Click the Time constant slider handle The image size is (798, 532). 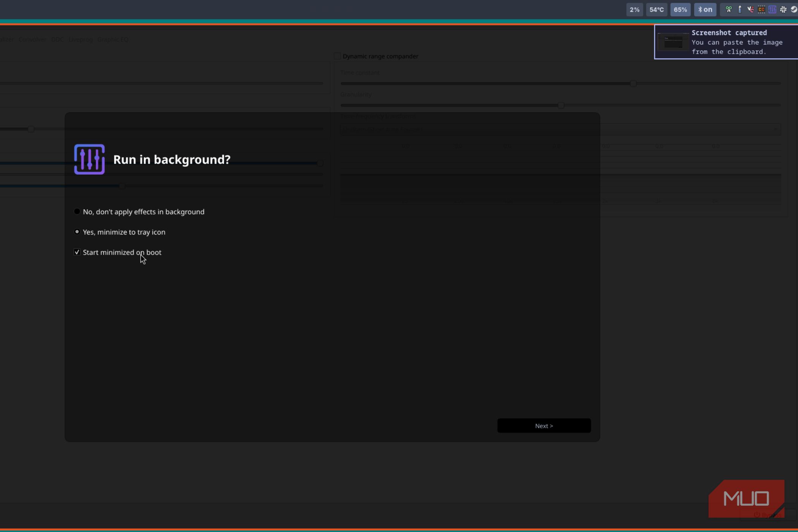633,84
